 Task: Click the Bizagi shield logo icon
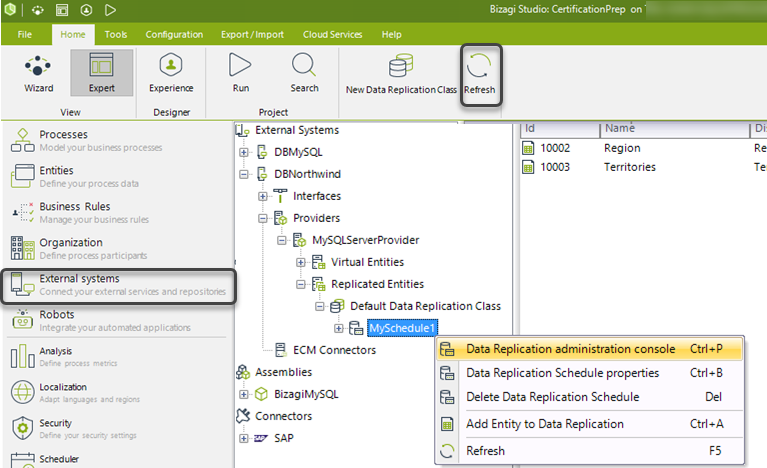point(10,9)
